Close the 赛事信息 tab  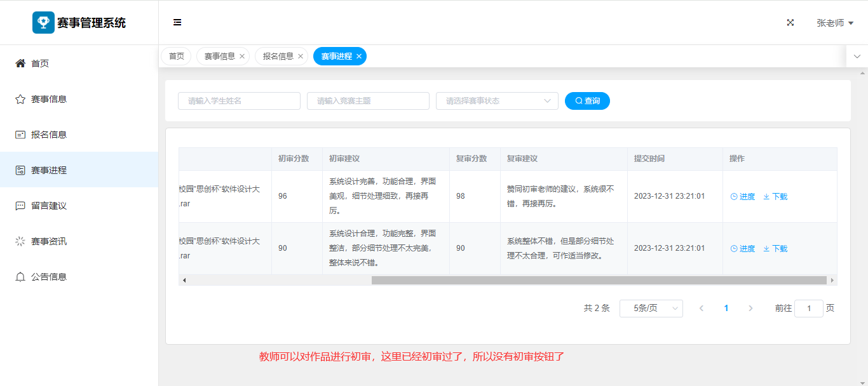click(242, 57)
